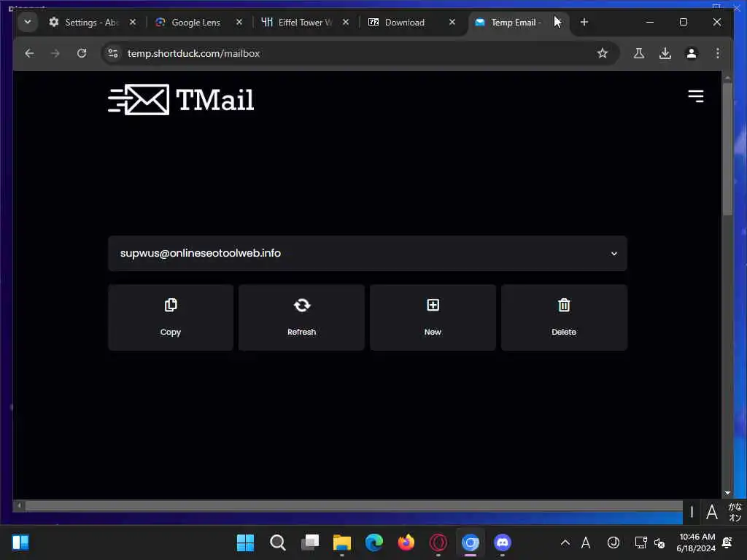Show hidden system tray icons
The height and width of the screenshot is (560, 747).
coord(565,542)
